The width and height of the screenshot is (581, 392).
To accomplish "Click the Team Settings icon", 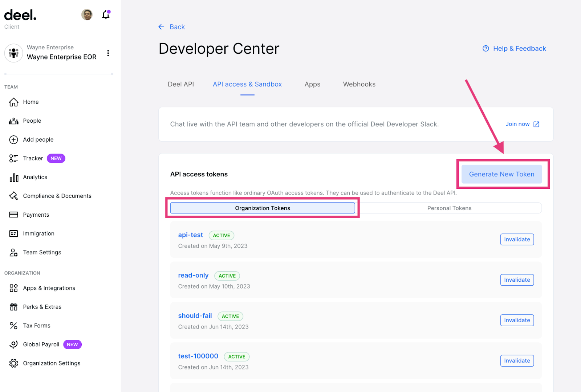I will 13,253.
